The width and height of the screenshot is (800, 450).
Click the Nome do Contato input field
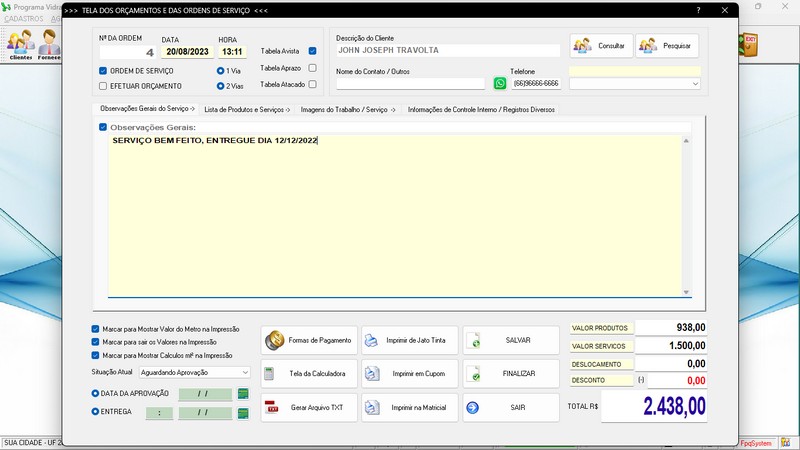click(x=410, y=84)
